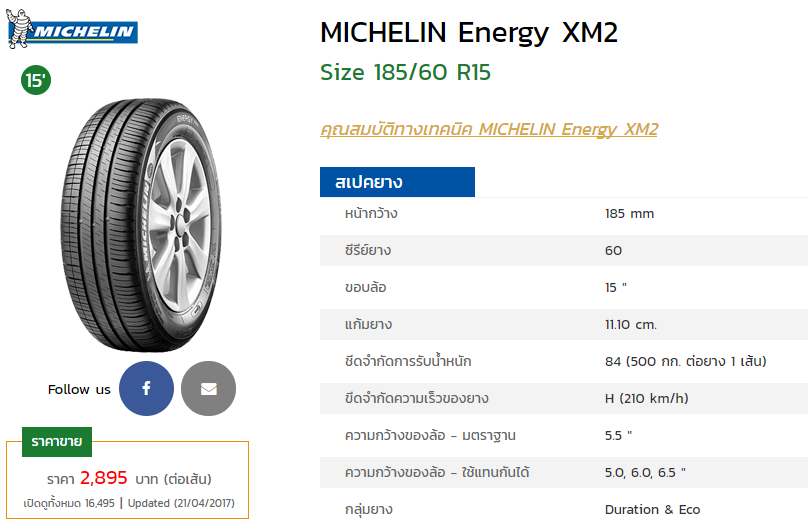The height and width of the screenshot is (531, 811).
Task: Open the MICHELIN Energy XM2 technical specs link
Action: [x=489, y=129]
